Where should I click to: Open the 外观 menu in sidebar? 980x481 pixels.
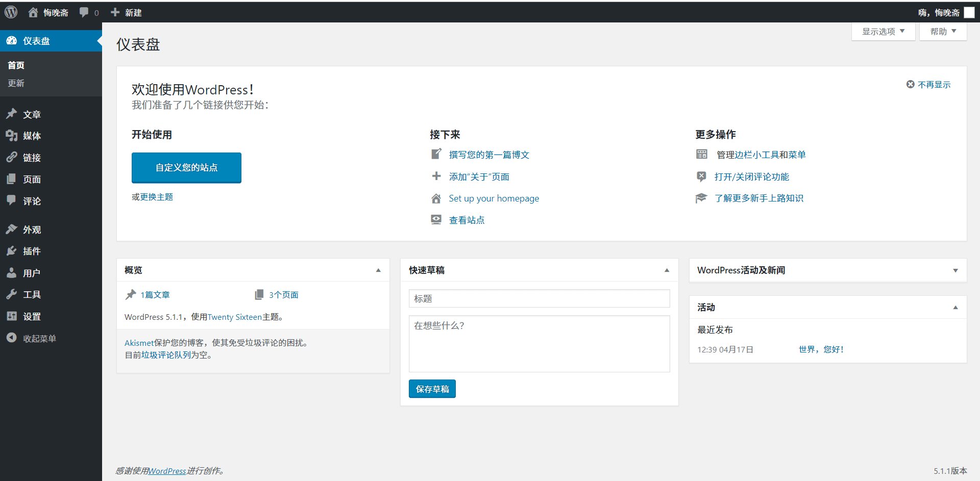51,230
